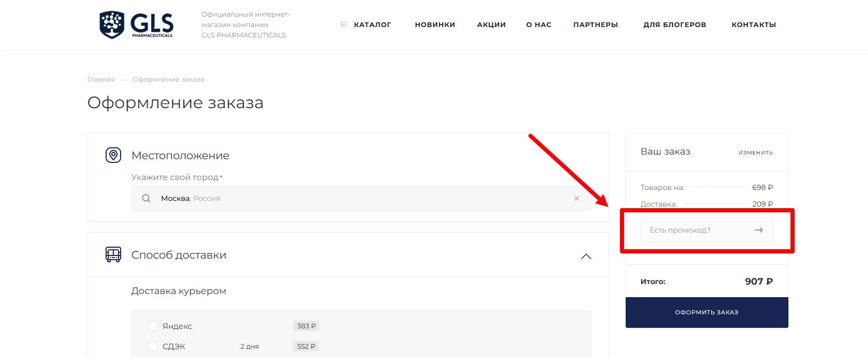Click the city input with Москва
Viewport: 868px width, 357px height.
[359, 198]
